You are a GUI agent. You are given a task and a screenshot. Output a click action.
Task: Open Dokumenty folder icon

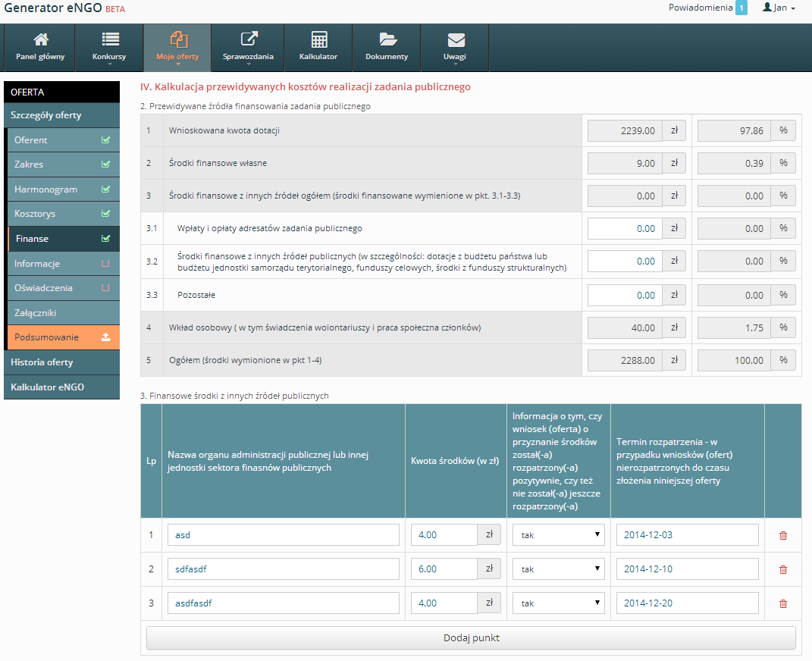(x=388, y=39)
